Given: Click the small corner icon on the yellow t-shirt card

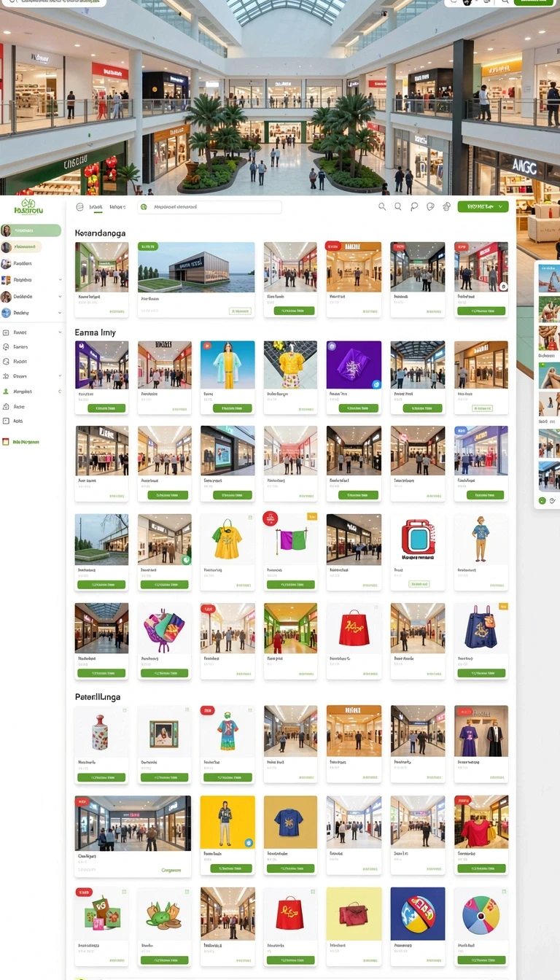Looking at the screenshot, I should pyautogui.click(x=249, y=517).
